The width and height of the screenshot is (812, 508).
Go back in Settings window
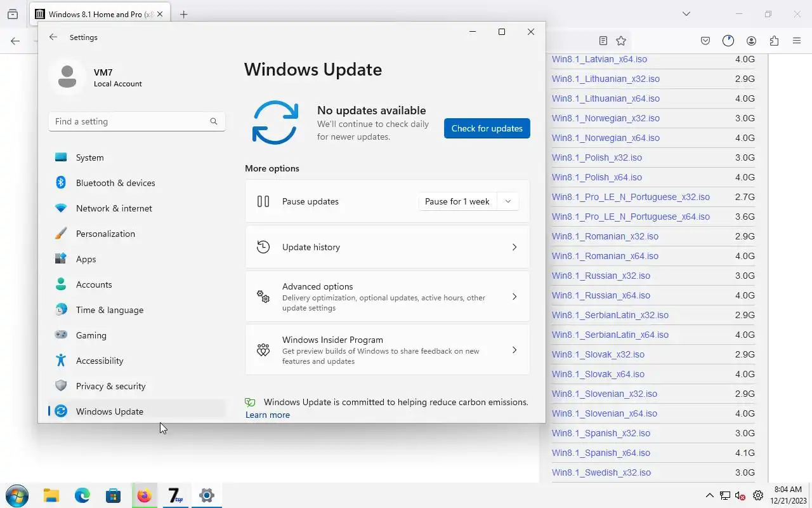53,37
